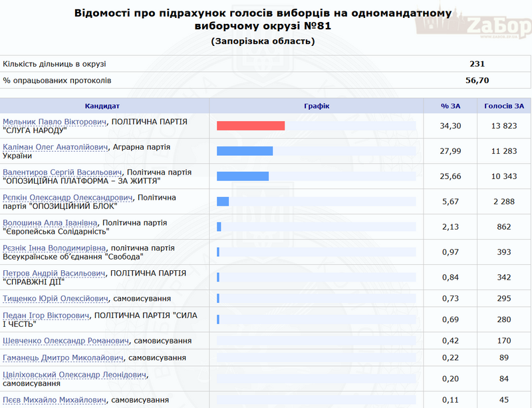Open Пєєв Михайло Михайлович link
Image resolution: width=532 pixels, height=408 pixels.
(x=55, y=400)
